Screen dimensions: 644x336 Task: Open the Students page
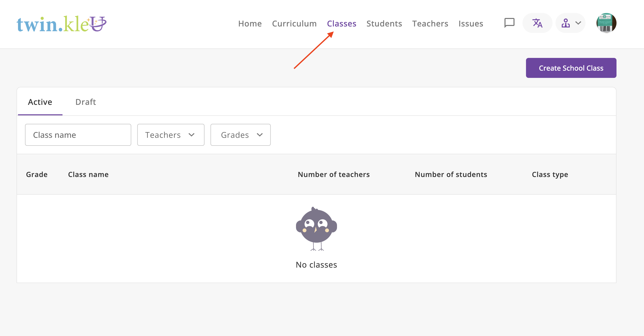pos(384,23)
